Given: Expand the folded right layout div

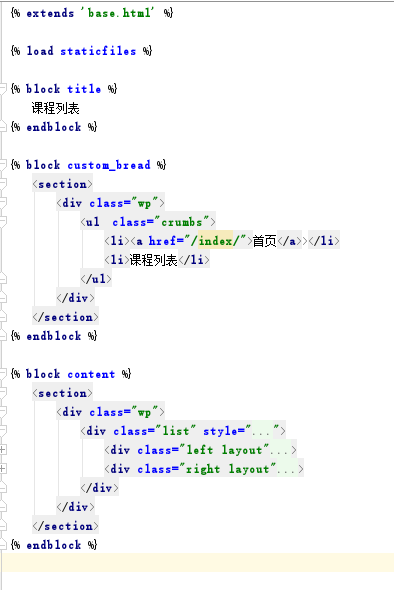Looking at the screenshot, I should [3, 469].
